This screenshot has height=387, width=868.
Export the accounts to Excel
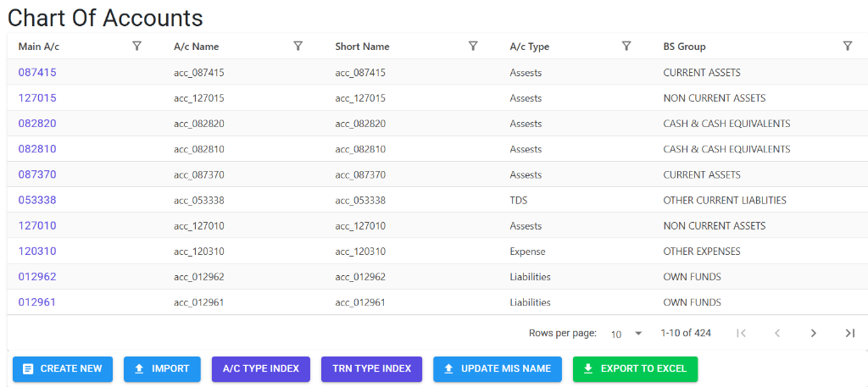[636, 368]
